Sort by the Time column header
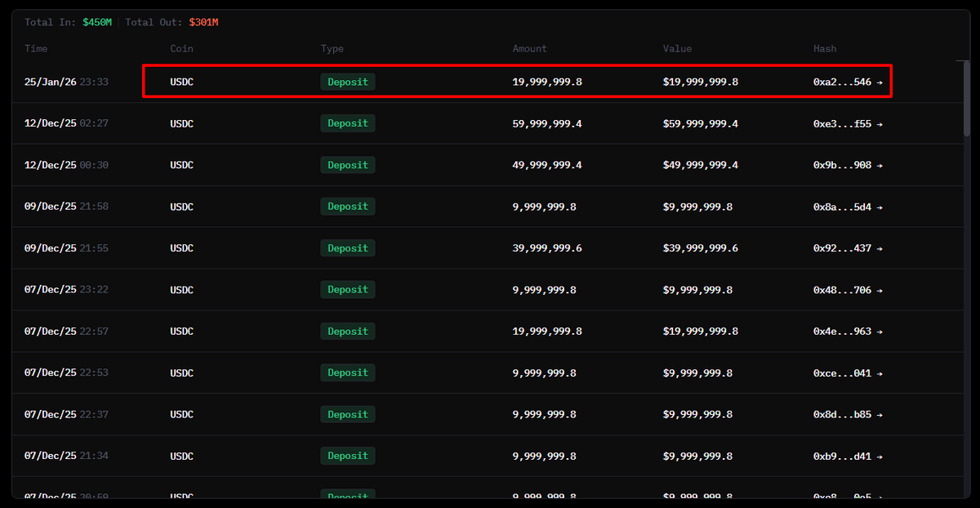The width and height of the screenshot is (980, 508). 36,49
